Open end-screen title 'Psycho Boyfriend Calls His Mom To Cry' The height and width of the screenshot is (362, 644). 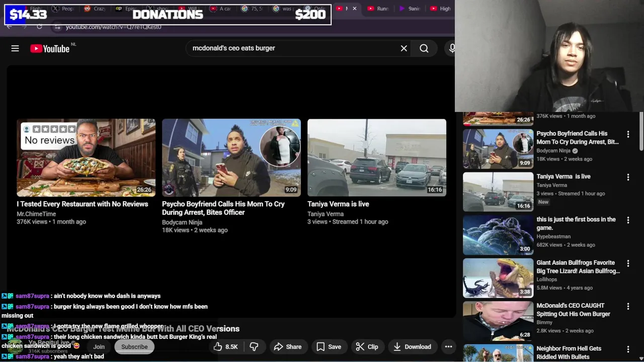[223, 208]
